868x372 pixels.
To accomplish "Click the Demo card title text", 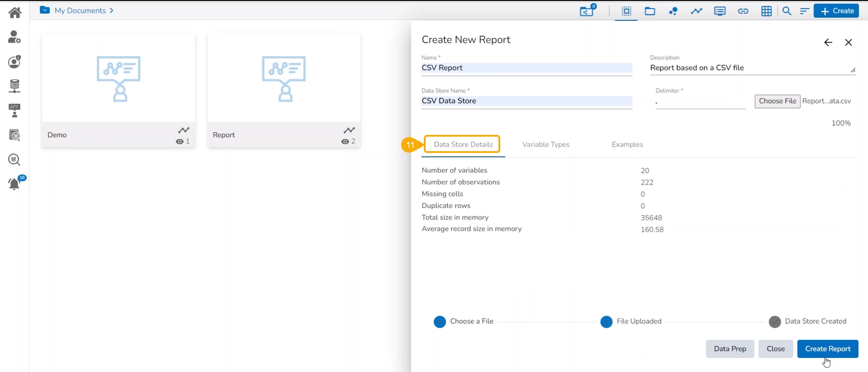I will 57,135.
